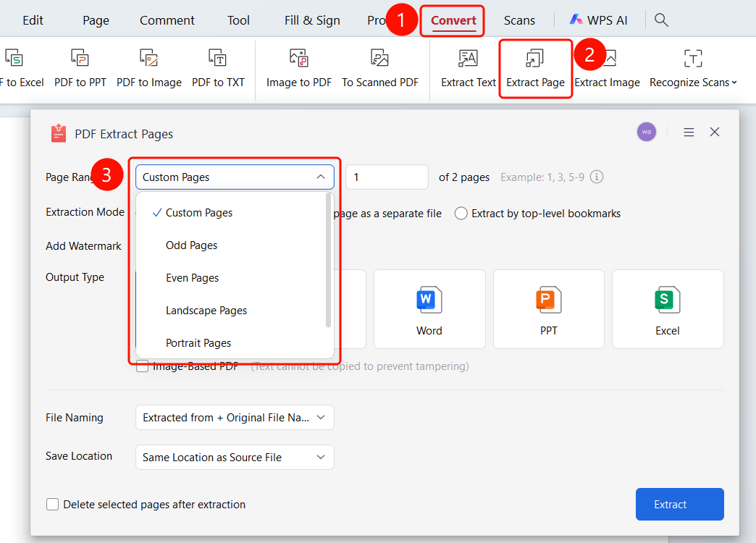
Task: Click the blue Extract button
Action: (x=680, y=505)
